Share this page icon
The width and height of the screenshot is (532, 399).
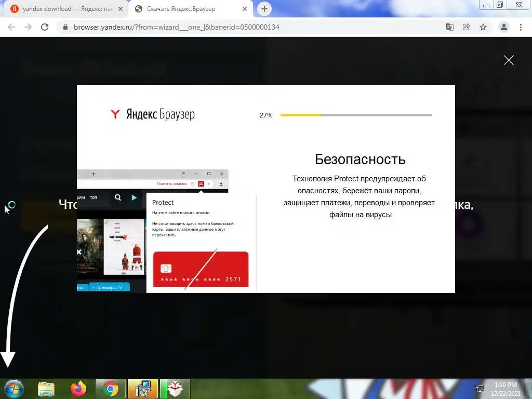click(466, 27)
